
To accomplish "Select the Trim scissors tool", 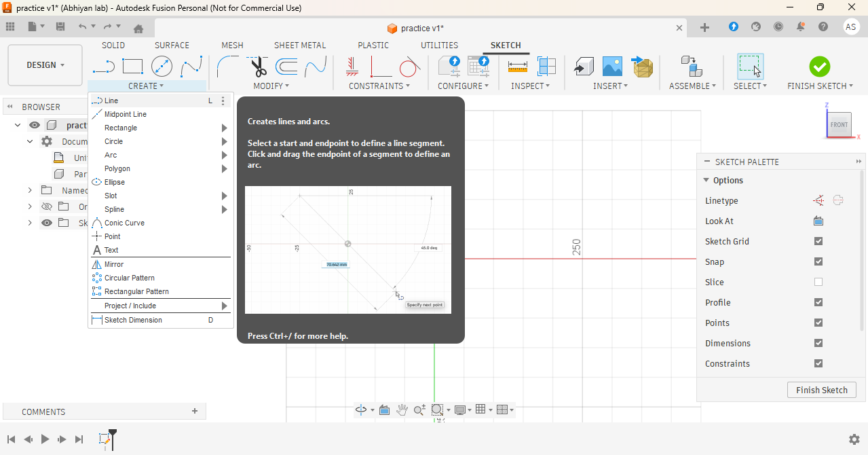I will pyautogui.click(x=258, y=67).
